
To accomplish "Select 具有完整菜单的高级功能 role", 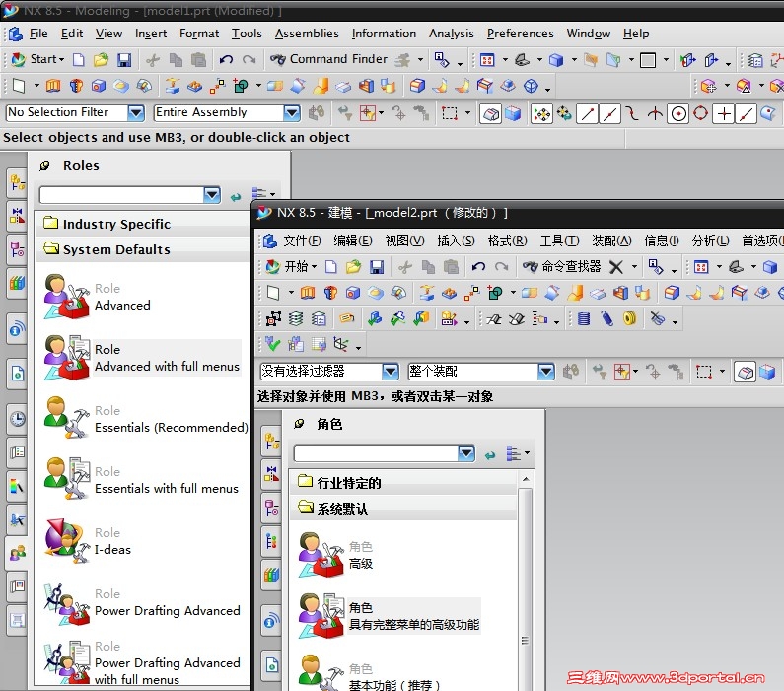I will click(x=389, y=616).
